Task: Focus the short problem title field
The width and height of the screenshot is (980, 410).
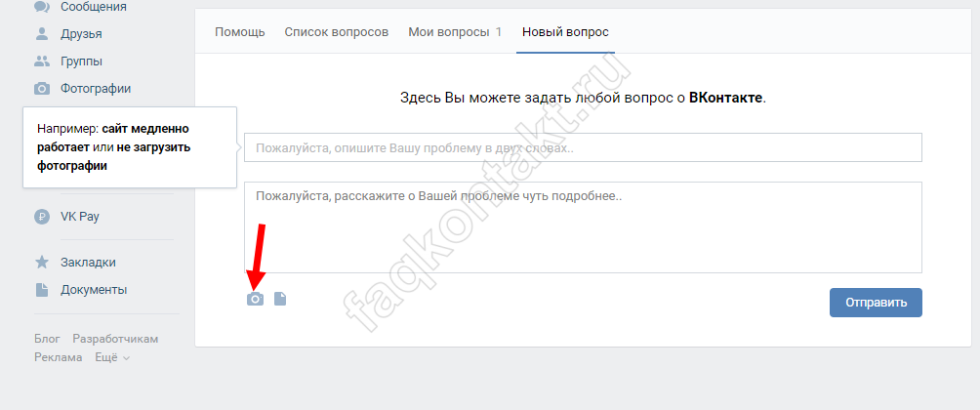Action: coord(583,148)
